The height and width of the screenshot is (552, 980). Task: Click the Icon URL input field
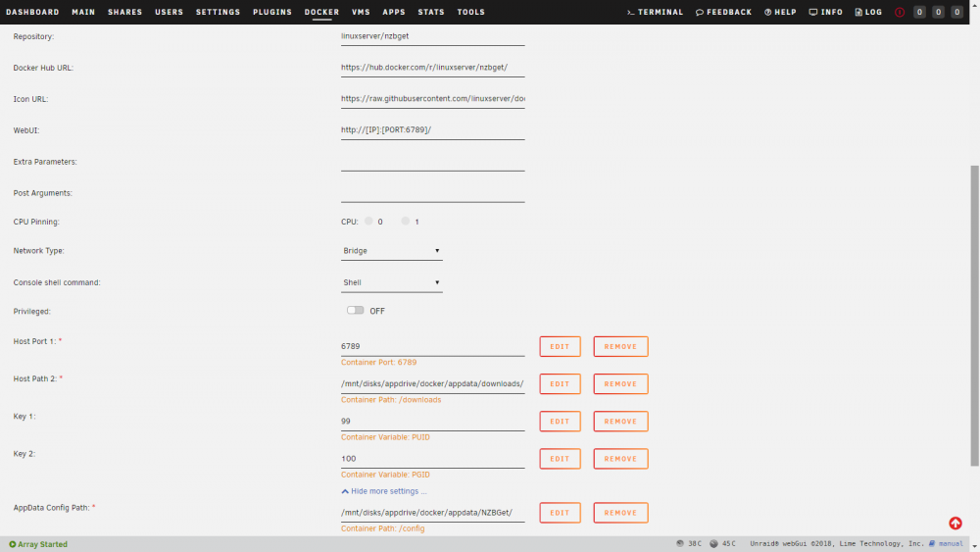[432, 99]
